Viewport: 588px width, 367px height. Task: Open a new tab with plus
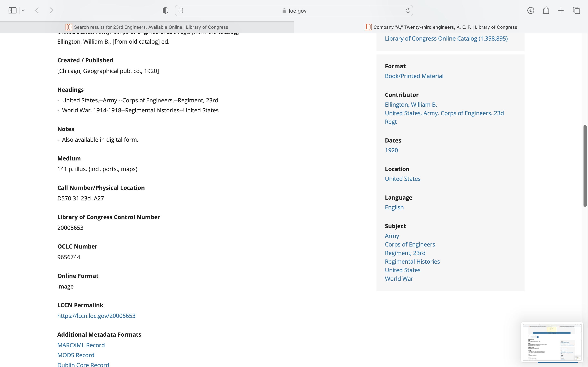[561, 10]
